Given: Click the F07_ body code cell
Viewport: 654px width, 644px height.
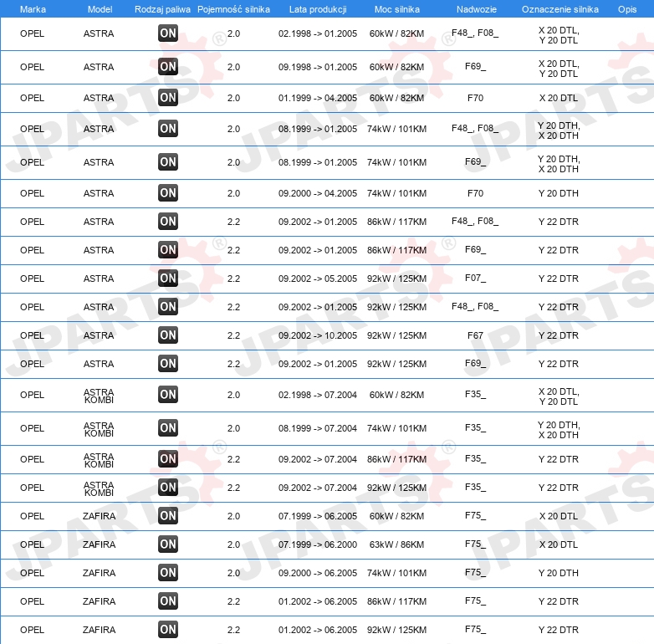Looking at the screenshot, I should tap(476, 278).
